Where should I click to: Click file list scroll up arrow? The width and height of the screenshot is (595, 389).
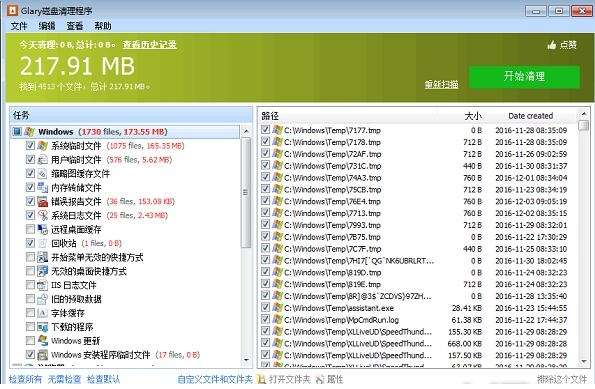[x=584, y=114]
